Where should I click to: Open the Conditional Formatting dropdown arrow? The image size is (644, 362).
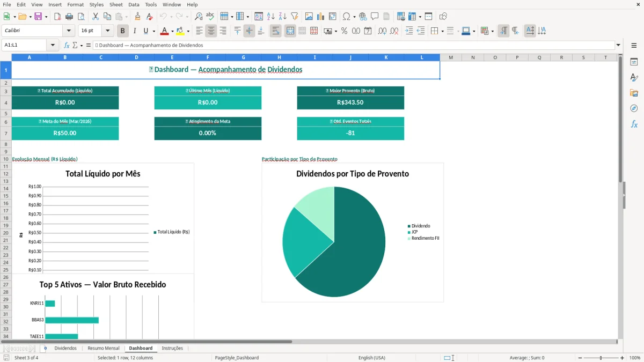[x=492, y=31]
